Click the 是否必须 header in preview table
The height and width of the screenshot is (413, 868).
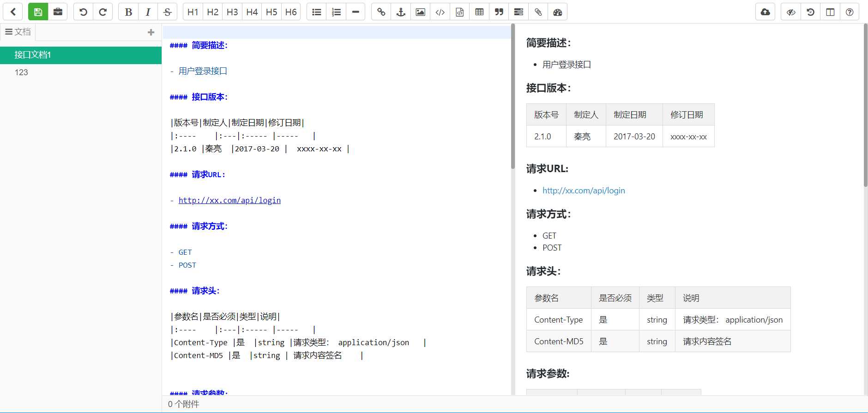coord(615,298)
